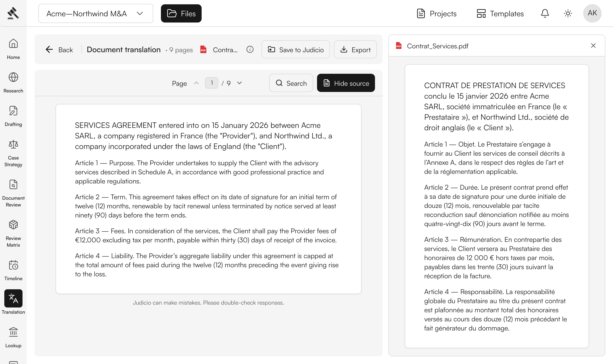613x364 pixels.
Task: Open the Home section in sidebar
Action: [13, 49]
